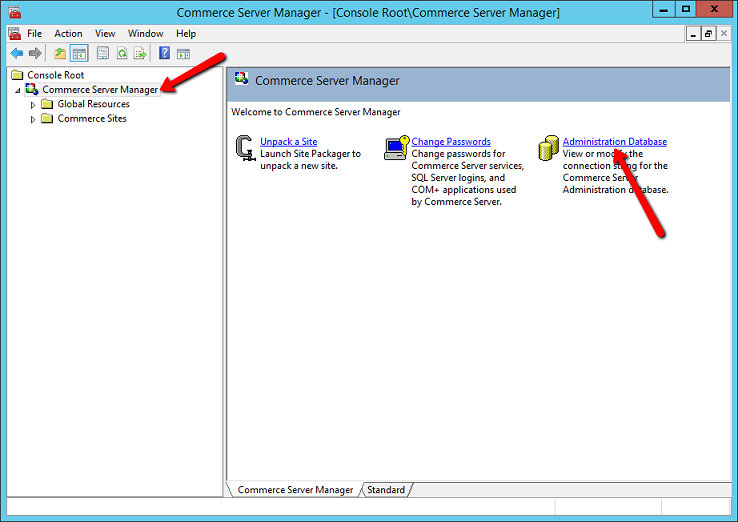Select Commerce Sites tree item
Viewport: 738px width, 522px height.
[x=92, y=118]
